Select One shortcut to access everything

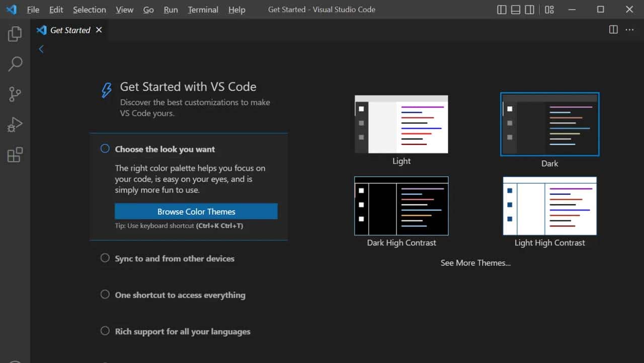tap(180, 295)
